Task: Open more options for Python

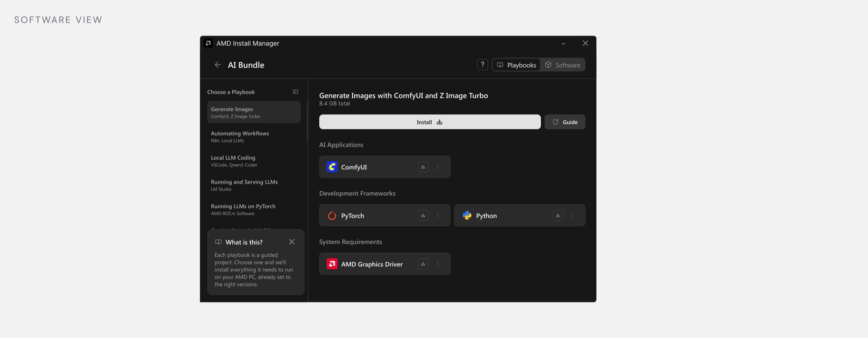Action: click(572, 216)
